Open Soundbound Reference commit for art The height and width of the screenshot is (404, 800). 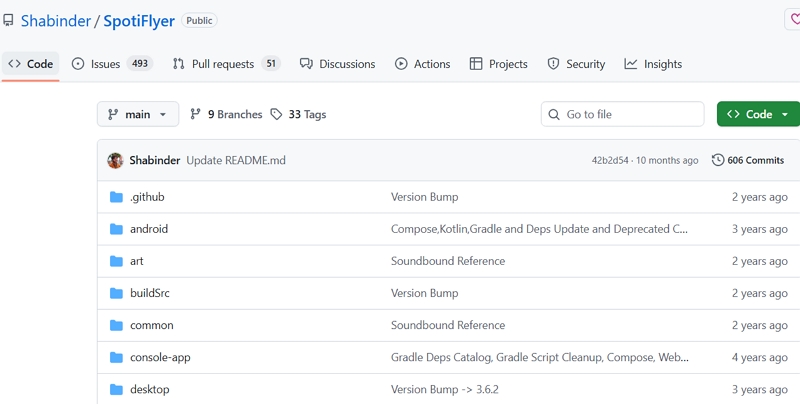448,261
